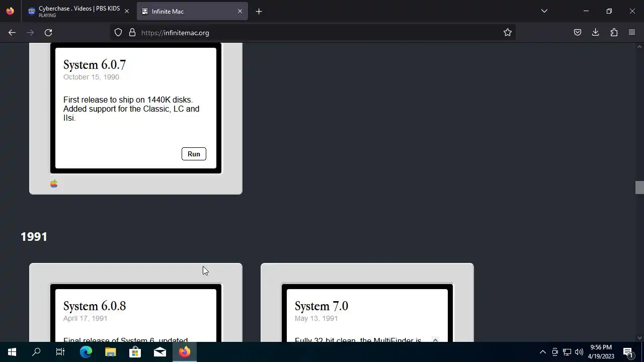This screenshot has height=362, width=644.
Task: Click the April 17, 1991 date
Action: (x=85, y=318)
